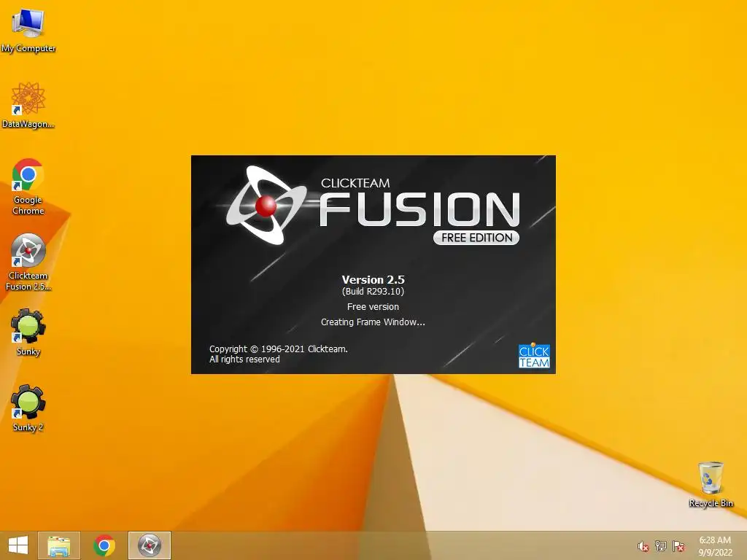This screenshot has height=560, width=747.
Task: Open the Windows Start button
Action: click(x=18, y=545)
